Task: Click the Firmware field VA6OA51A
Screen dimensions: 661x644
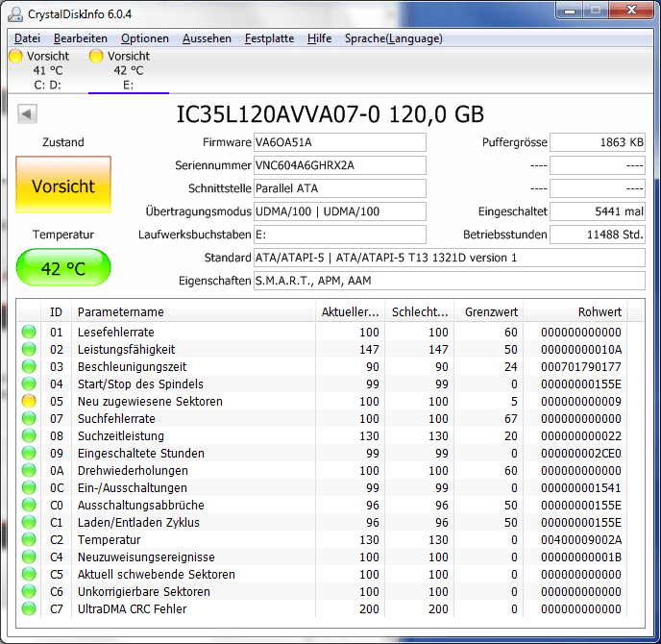Action: [x=340, y=142]
